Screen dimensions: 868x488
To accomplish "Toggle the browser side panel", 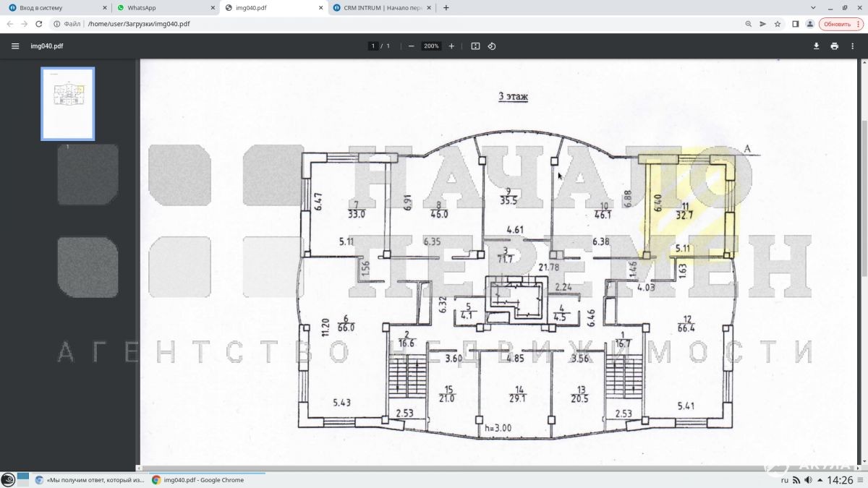I will point(795,24).
